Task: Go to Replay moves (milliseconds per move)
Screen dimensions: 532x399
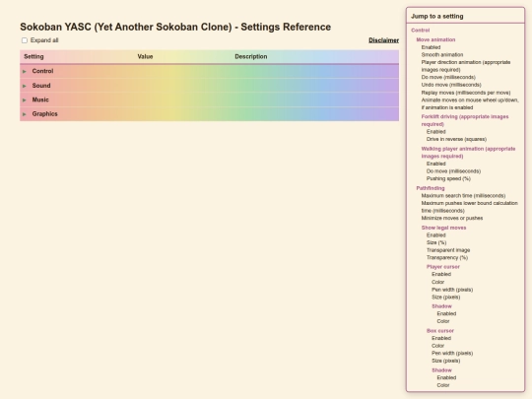Action: click(466, 93)
